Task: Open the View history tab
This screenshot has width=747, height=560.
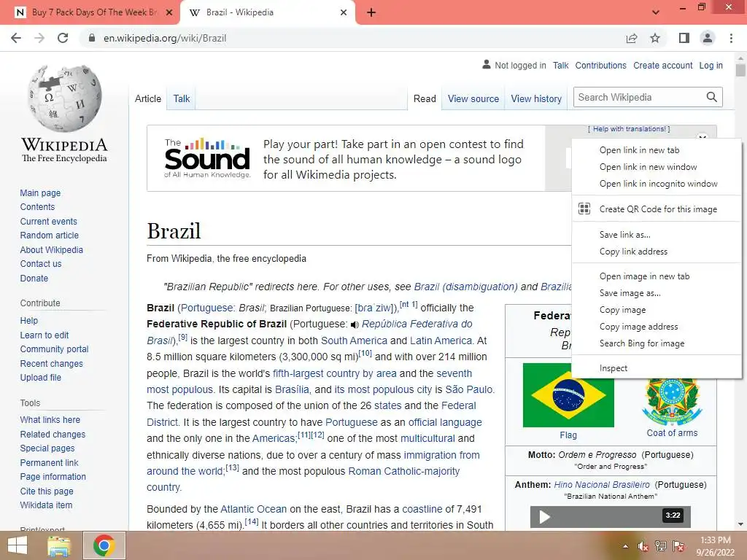Action: point(536,98)
